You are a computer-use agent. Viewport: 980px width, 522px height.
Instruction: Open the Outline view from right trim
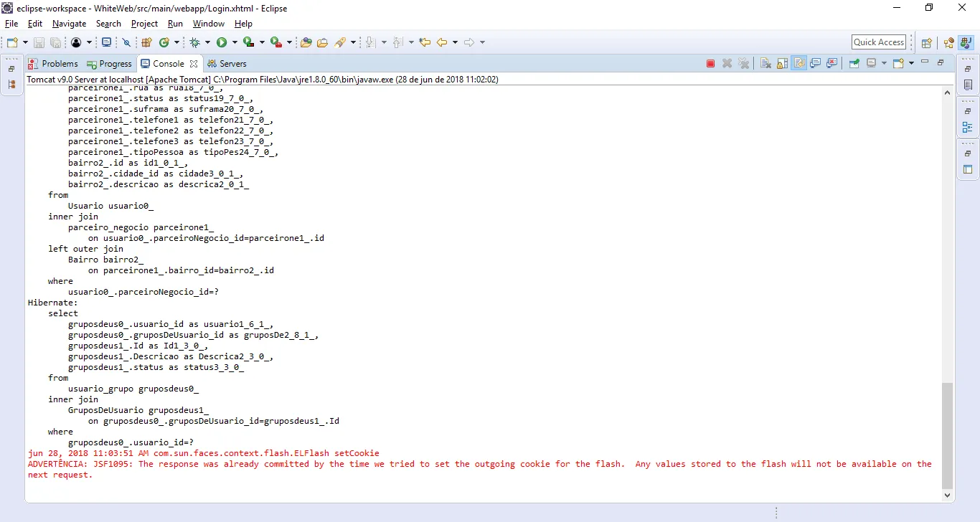click(x=968, y=128)
